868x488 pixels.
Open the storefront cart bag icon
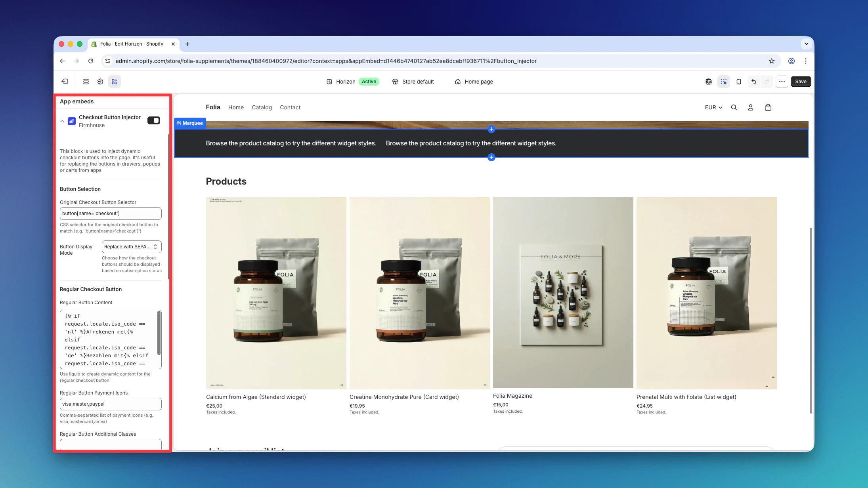click(768, 107)
